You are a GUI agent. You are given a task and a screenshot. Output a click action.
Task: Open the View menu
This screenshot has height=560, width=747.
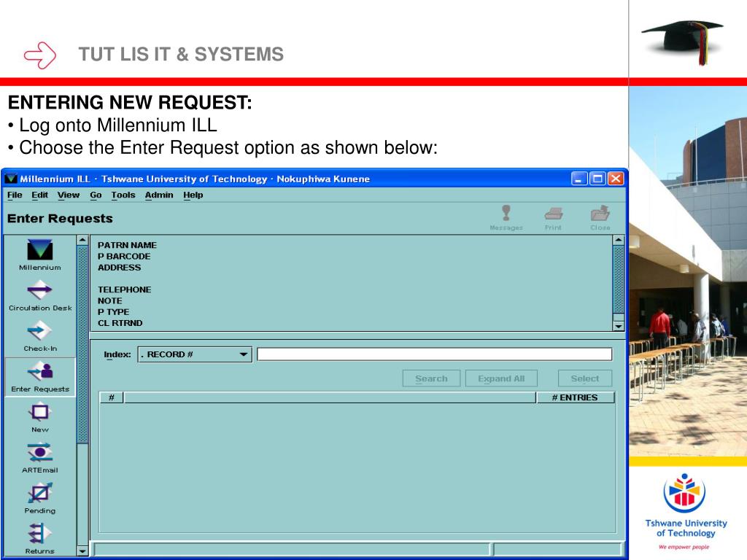click(x=69, y=195)
